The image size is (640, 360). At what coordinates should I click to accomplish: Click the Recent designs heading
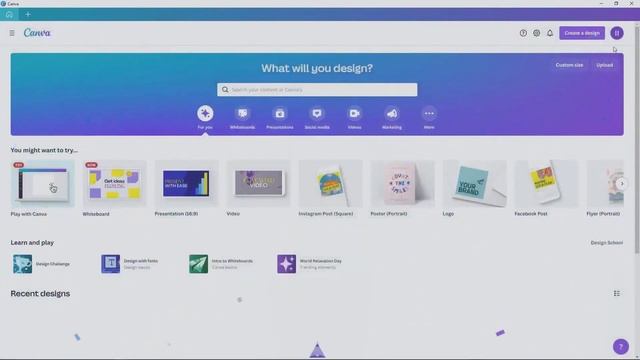[x=40, y=293]
